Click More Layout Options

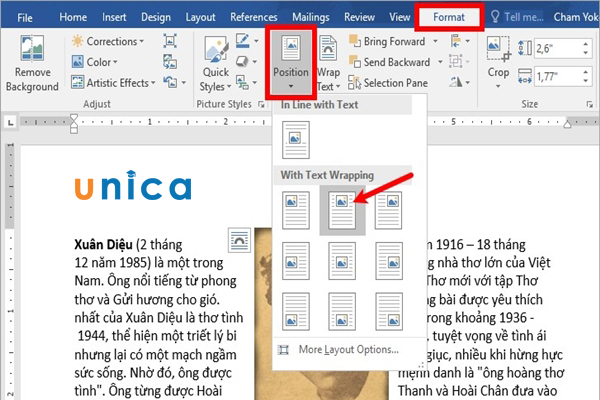click(347, 349)
